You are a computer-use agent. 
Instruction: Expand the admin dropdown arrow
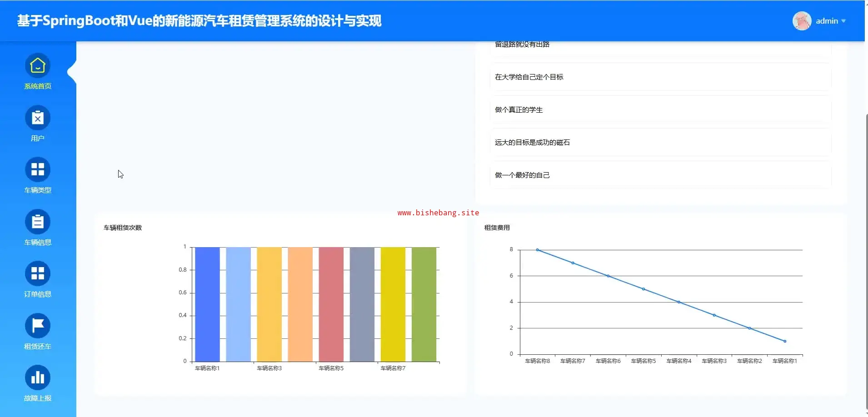point(843,21)
